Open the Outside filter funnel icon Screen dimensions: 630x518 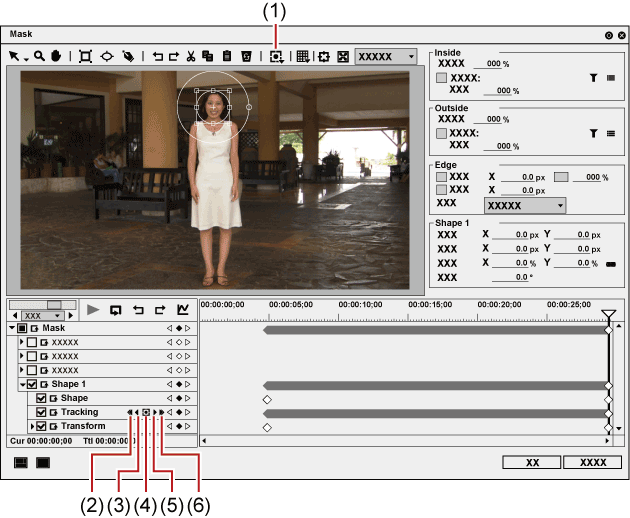tap(593, 133)
